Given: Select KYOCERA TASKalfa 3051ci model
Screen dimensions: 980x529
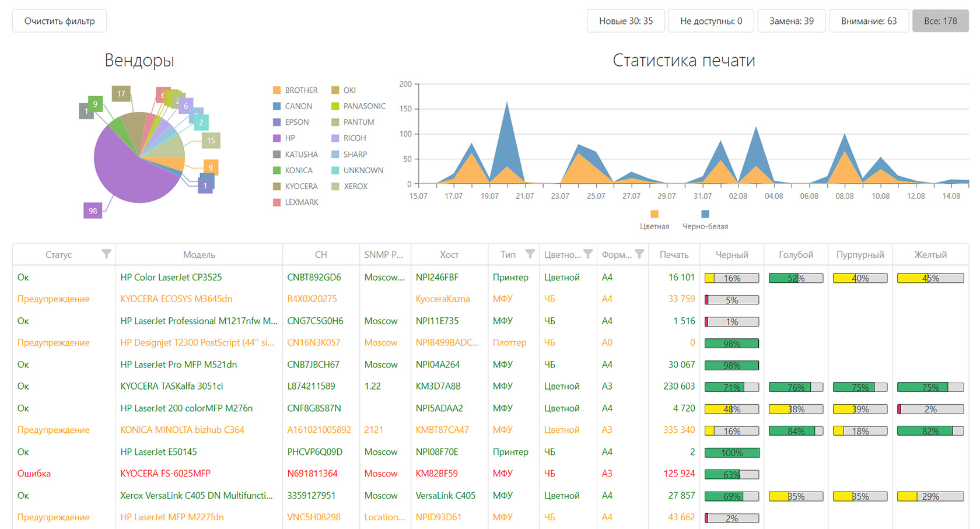Looking at the screenshot, I should pyautogui.click(x=171, y=386).
